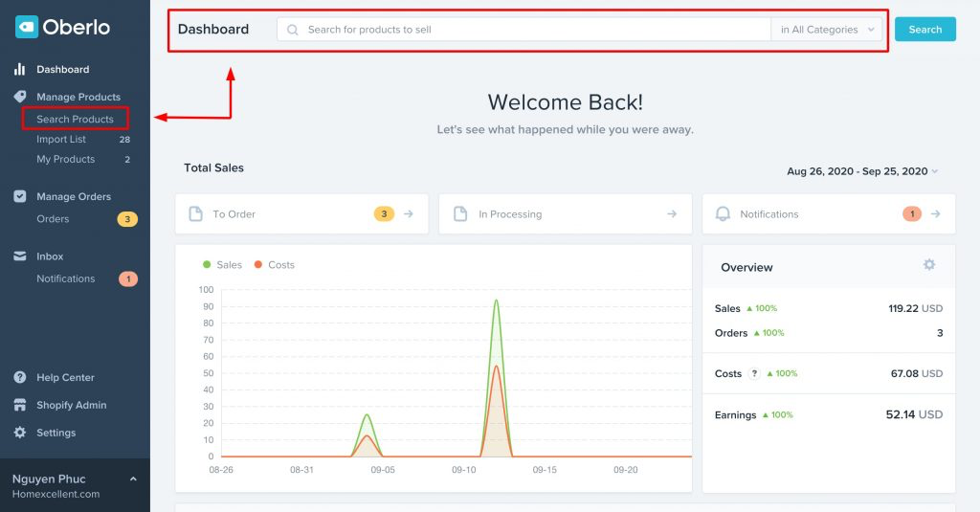Click the Earnings value 52.14 USD
Screen dimensions: 980x512
pos(914,414)
